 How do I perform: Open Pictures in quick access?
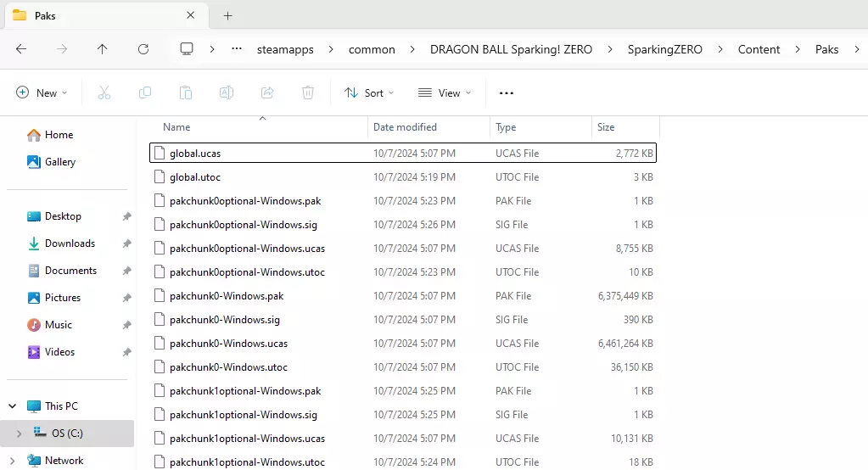click(x=53, y=297)
